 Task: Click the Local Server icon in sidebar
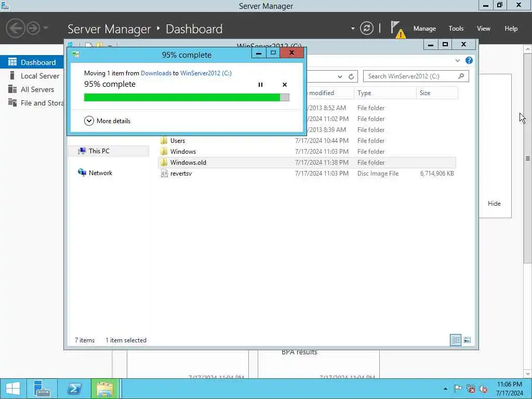coord(12,75)
